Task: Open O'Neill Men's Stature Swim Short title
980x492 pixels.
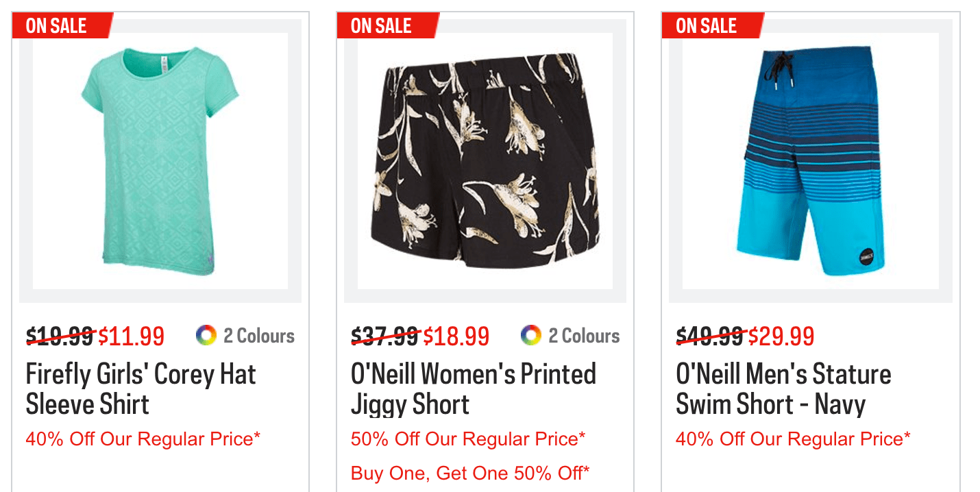Action: pyautogui.click(x=783, y=389)
